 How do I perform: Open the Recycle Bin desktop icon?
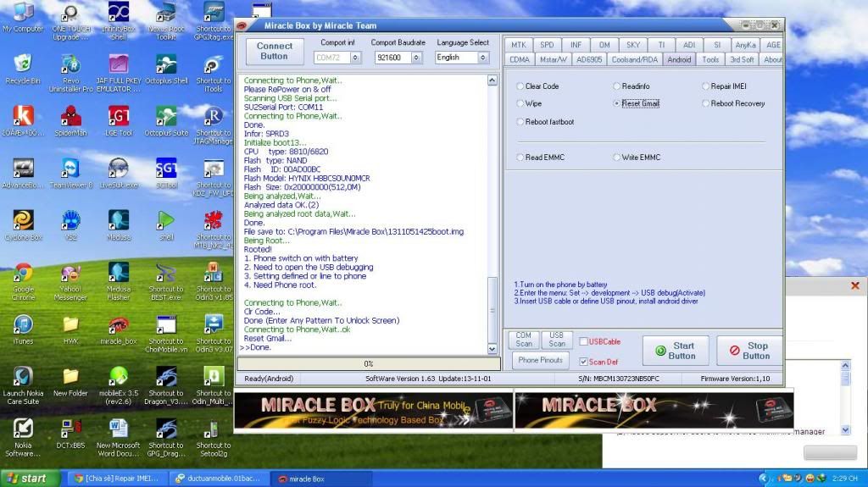point(23,69)
